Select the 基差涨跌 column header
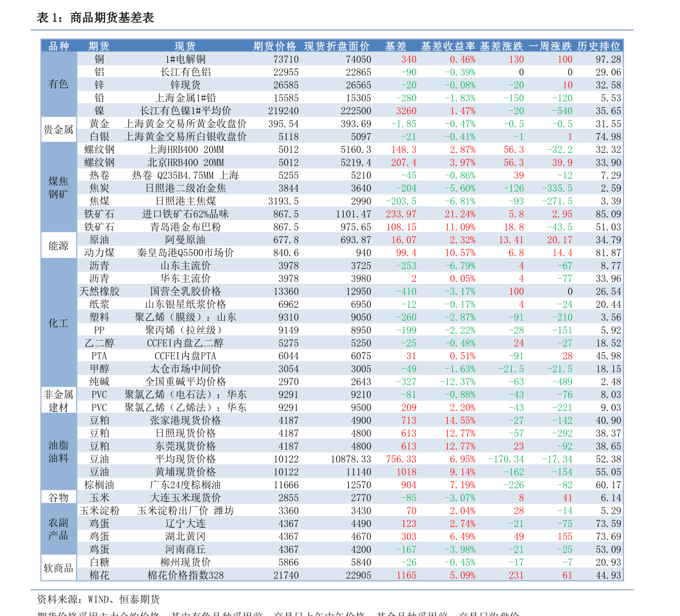680x616 pixels. coord(501,46)
